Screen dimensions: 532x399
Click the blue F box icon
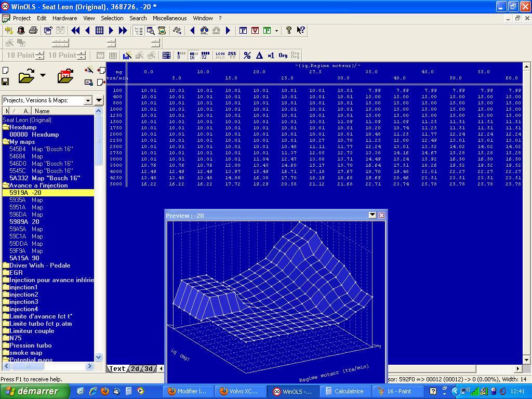[243, 31]
